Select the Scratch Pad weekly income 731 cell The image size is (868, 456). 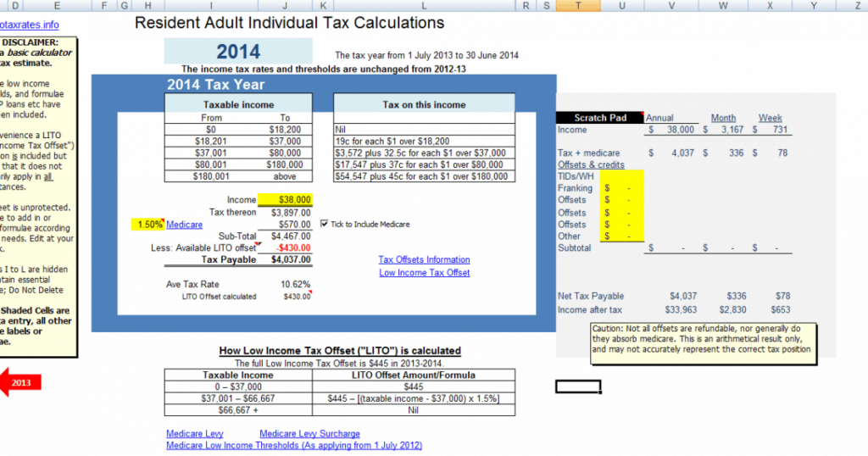click(770, 130)
